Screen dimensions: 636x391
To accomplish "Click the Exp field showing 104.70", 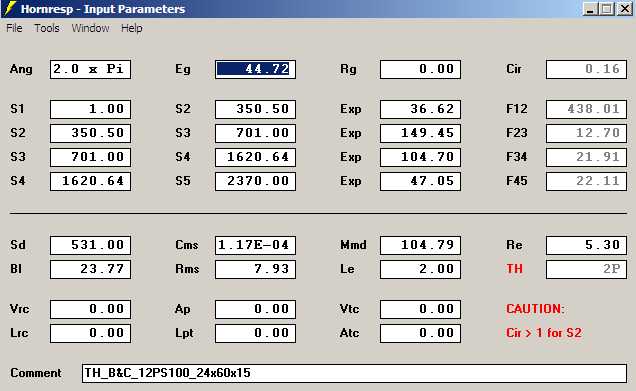I will coord(421,157).
